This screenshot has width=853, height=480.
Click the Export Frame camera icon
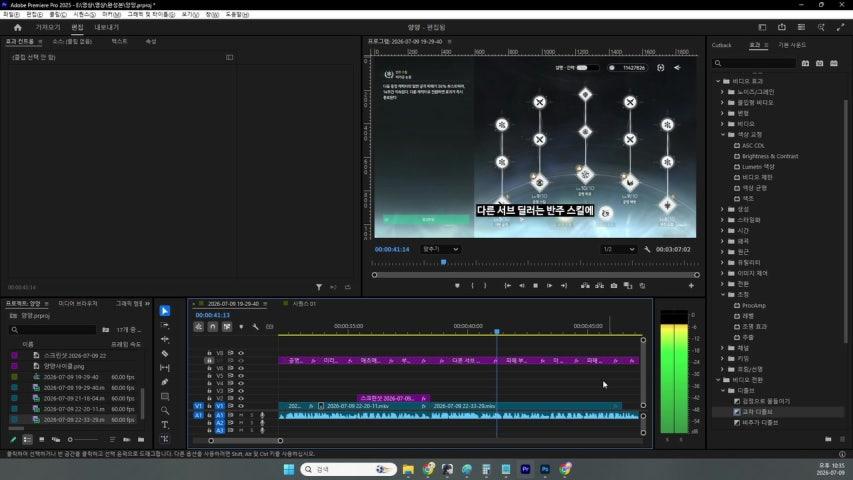pyautogui.click(x=614, y=286)
